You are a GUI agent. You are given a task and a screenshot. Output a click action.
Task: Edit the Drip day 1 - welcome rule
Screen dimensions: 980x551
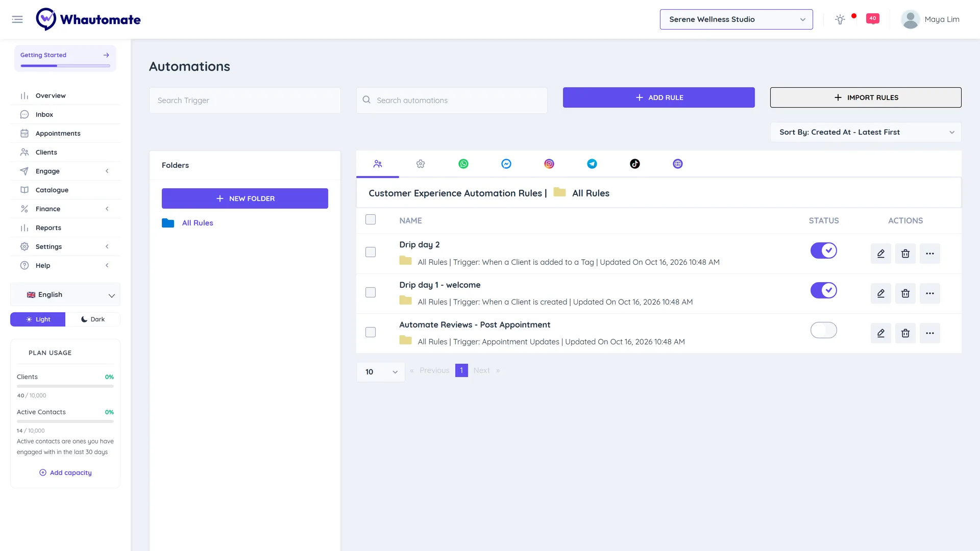point(881,293)
